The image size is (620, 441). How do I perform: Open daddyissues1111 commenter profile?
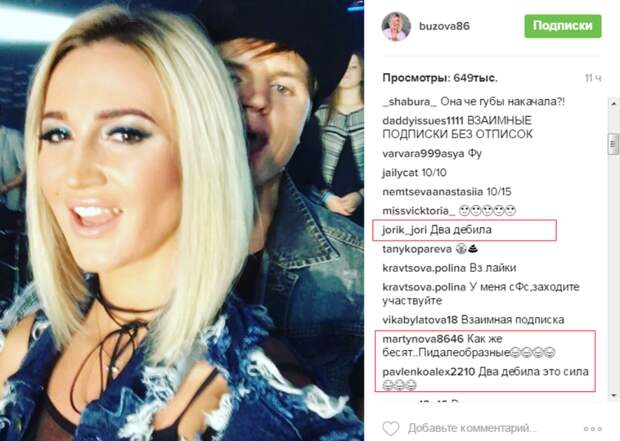(x=423, y=121)
